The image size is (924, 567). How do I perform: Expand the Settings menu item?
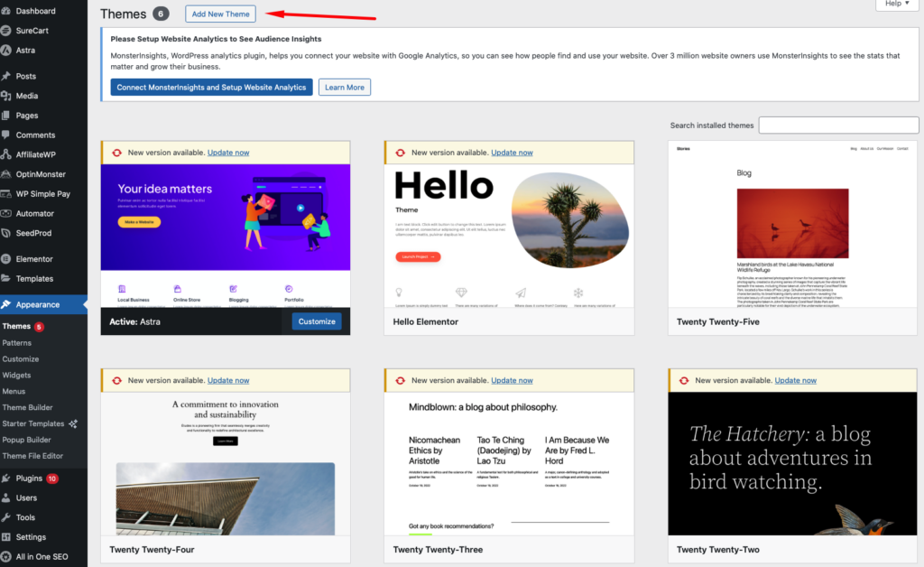(31, 537)
